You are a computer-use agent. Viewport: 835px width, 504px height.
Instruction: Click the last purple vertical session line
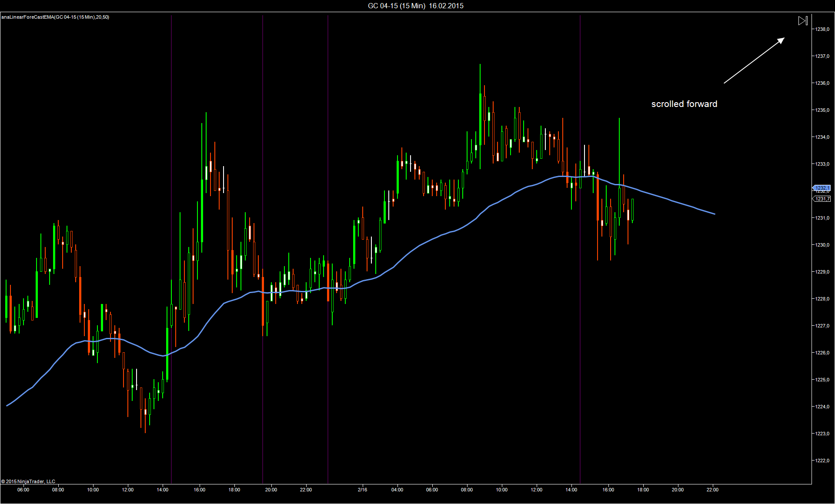pyautogui.click(x=580, y=249)
